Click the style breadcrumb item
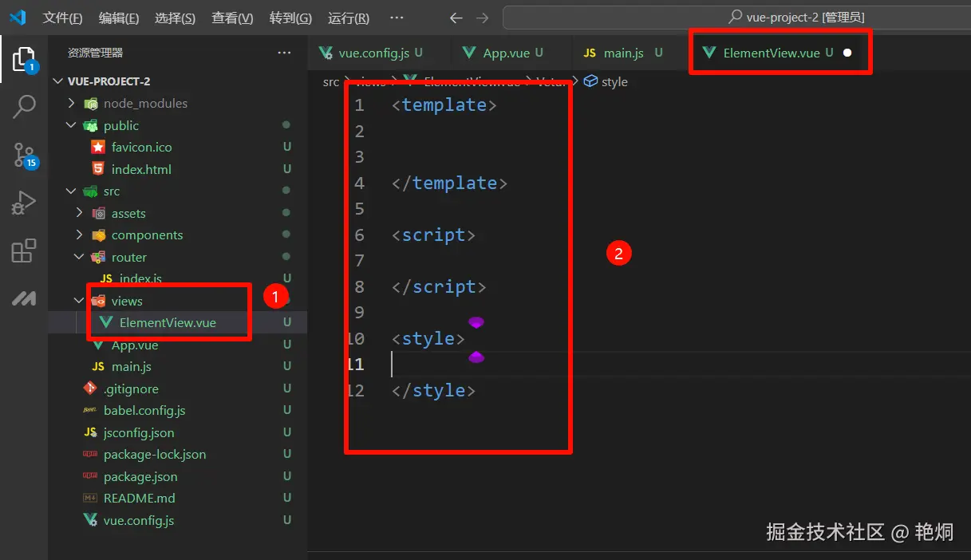The width and height of the screenshot is (971, 560). click(614, 81)
